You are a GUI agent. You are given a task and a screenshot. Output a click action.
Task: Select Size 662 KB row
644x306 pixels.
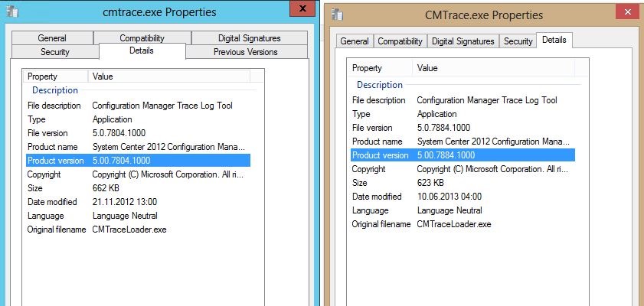click(138, 188)
